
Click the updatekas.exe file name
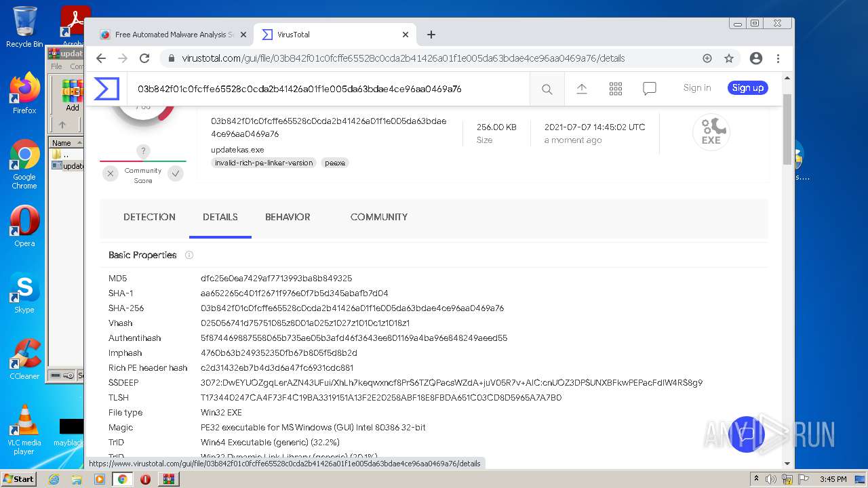[x=237, y=150]
